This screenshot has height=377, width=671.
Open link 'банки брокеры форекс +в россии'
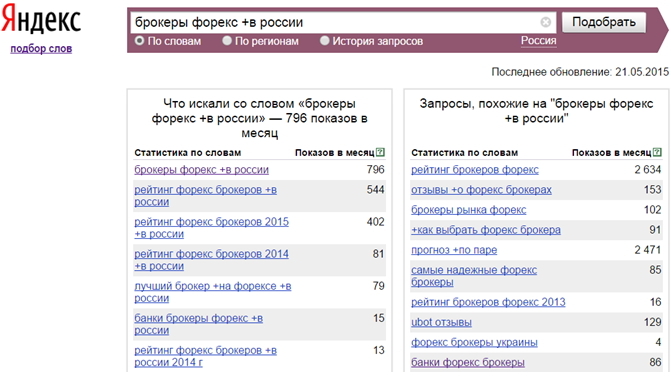[199, 324]
